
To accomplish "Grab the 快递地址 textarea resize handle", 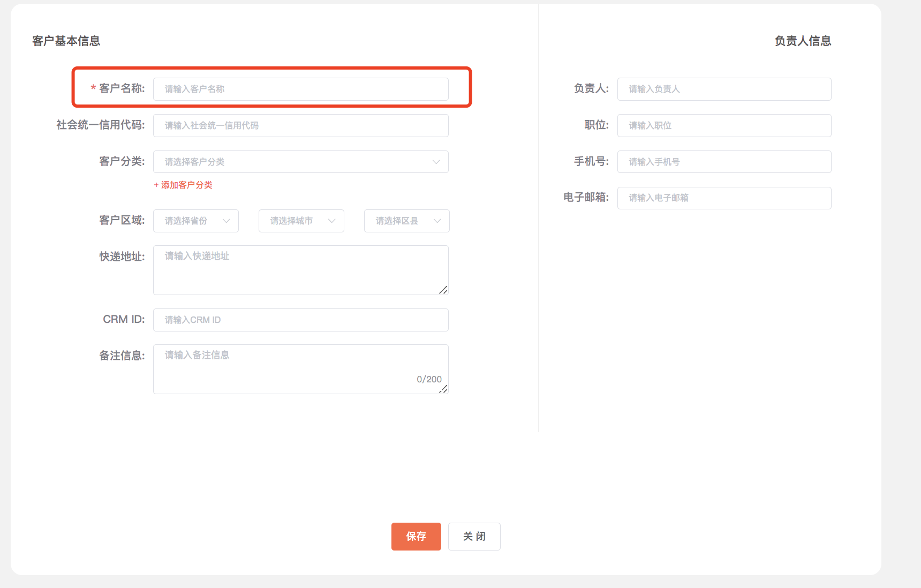I will (443, 290).
